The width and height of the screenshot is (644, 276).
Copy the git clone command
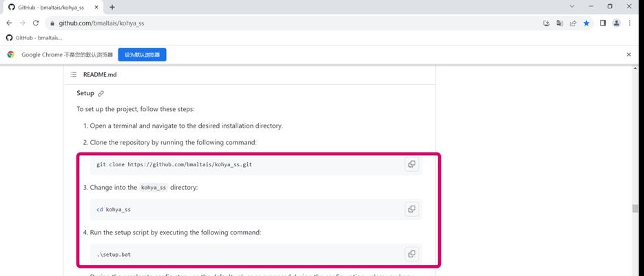[411, 164]
